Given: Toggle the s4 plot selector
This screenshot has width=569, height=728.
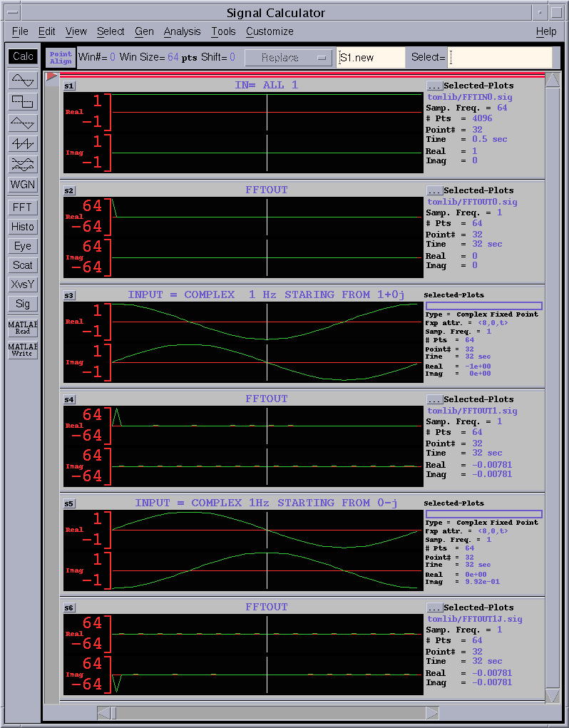Looking at the screenshot, I should (69, 400).
